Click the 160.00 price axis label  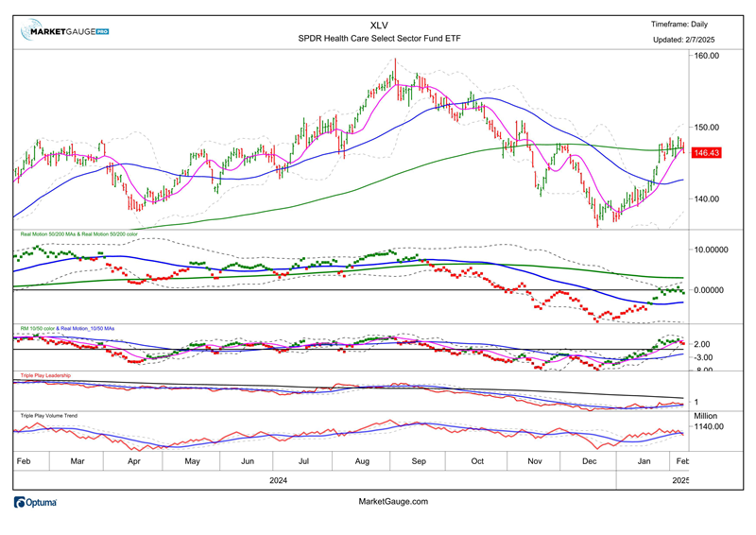[x=707, y=56]
